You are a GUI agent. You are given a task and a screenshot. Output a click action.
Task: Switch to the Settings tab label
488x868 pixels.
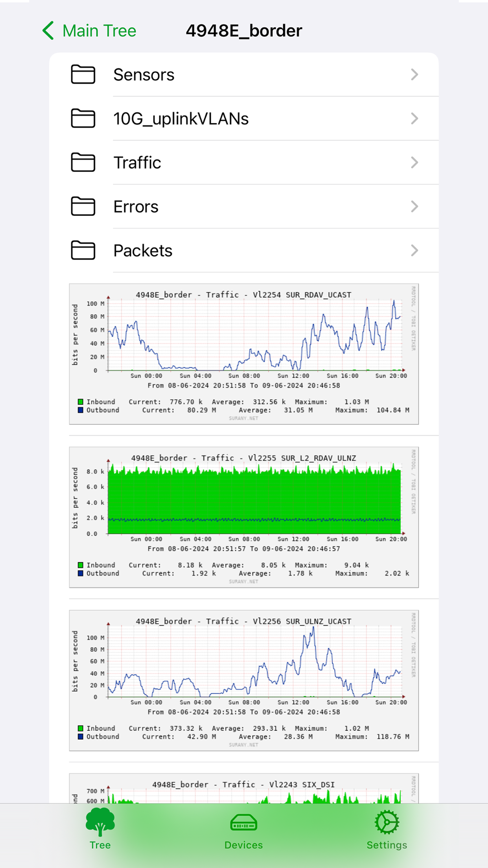[387, 845]
